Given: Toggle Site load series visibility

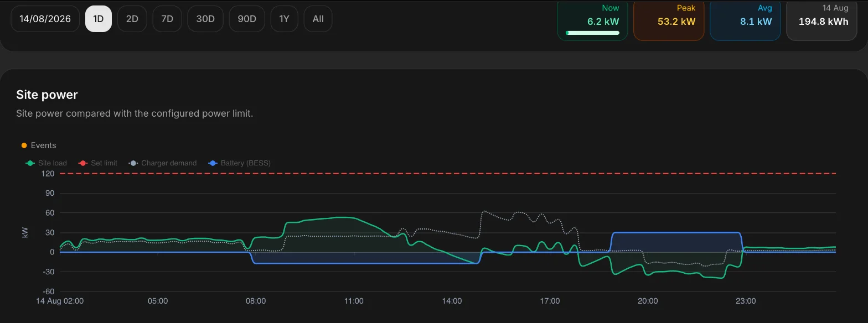Looking at the screenshot, I should [x=47, y=163].
